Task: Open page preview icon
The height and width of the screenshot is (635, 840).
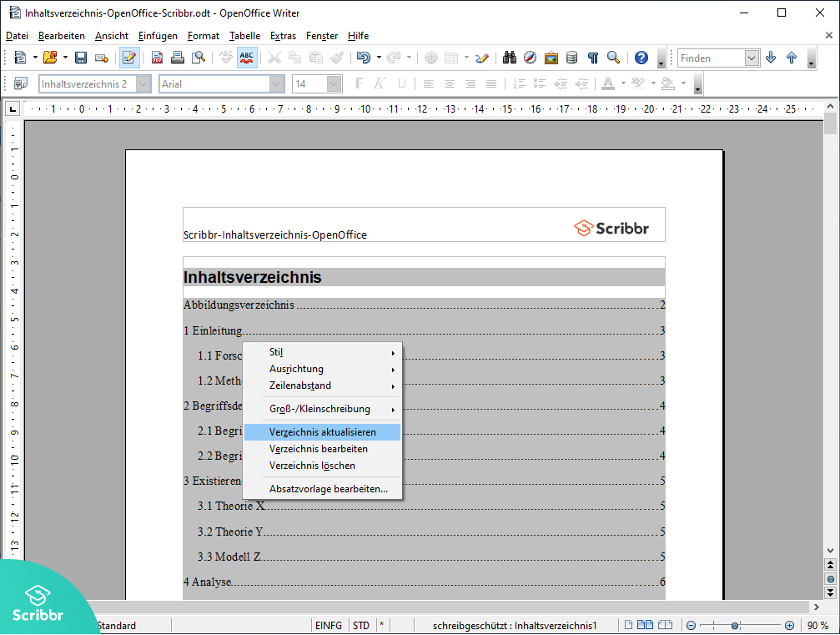Action: pyautogui.click(x=199, y=58)
